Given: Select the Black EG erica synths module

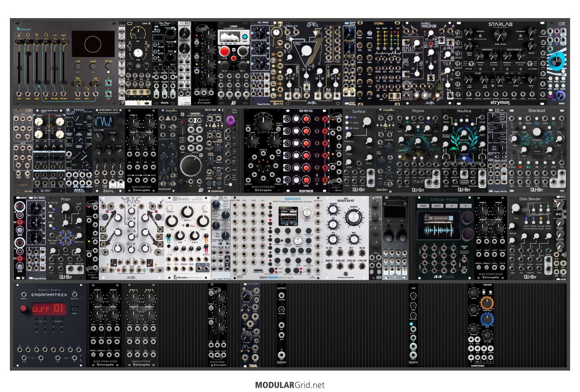Looking at the screenshot, I should pyautogui.click(x=204, y=63).
